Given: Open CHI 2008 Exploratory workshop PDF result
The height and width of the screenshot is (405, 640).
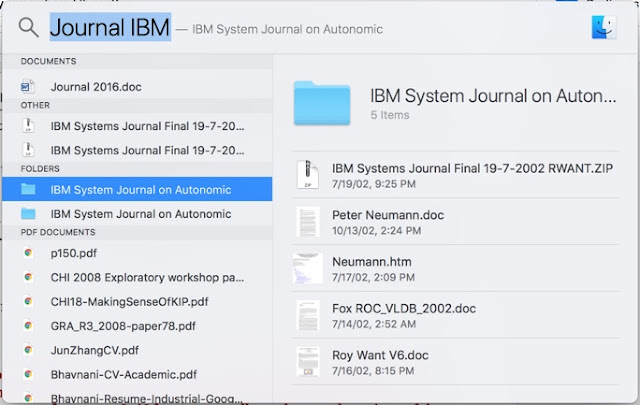Looking at the screenshot, I should coord(137,277).
